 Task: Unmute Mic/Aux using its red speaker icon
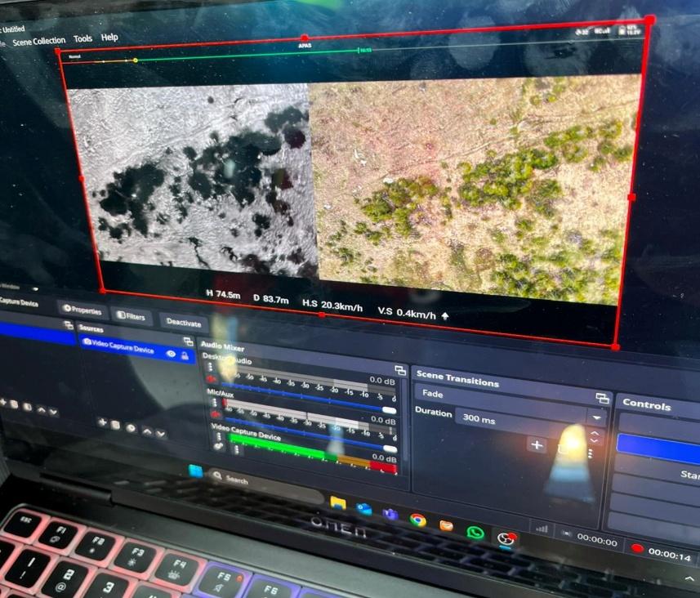pos(216,414)
